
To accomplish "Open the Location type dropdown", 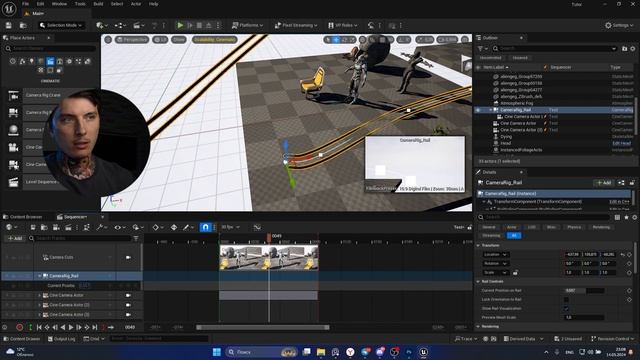I will [x=495, y=255].
